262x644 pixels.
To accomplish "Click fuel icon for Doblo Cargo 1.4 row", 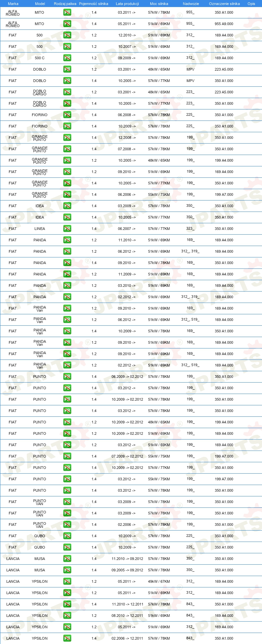I will (x=67, y=103).
